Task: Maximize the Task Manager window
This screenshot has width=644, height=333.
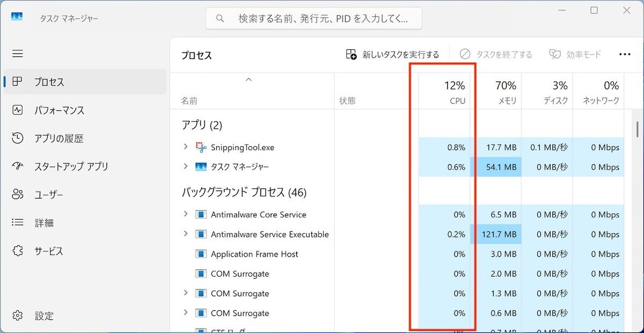Action: pyautogui.click(x=594, y=10)
